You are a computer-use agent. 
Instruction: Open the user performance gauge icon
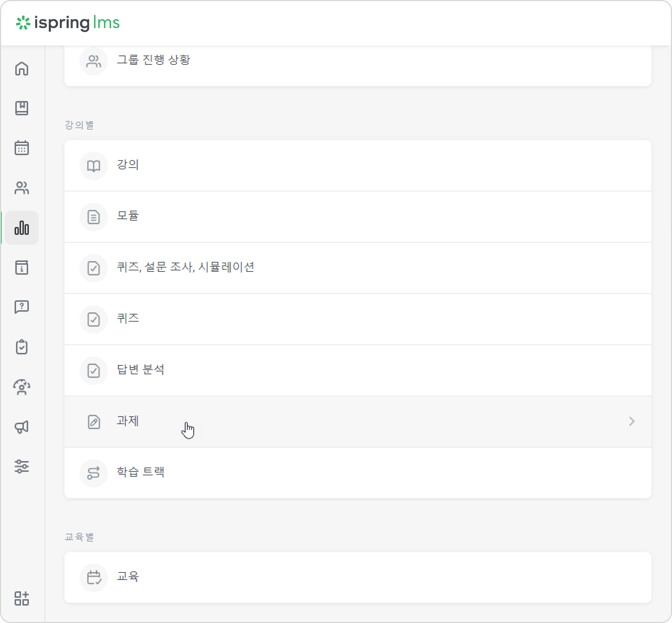point(22,387)
